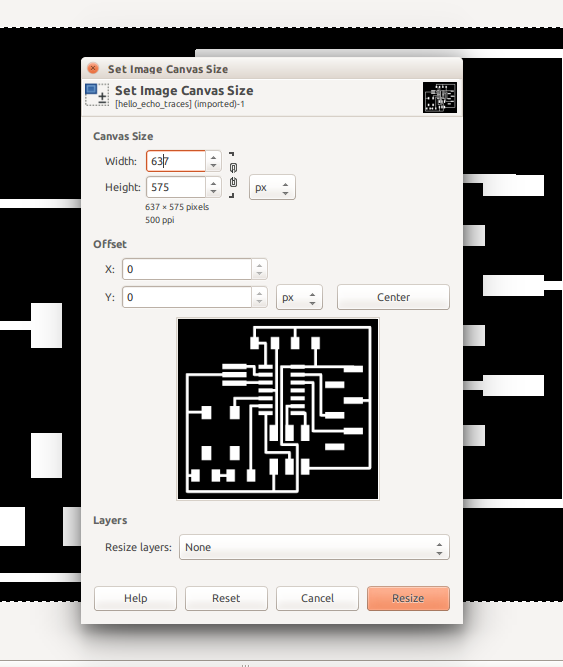Focus the Offset Y input field
The width and height of the screenshot is (563, 667).
pos(187,297)
